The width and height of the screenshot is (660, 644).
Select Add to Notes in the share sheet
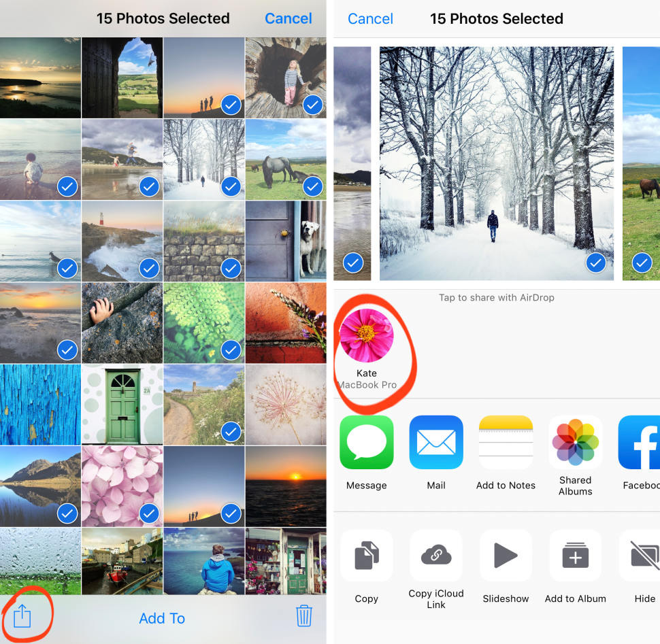(x=506, y=442)
